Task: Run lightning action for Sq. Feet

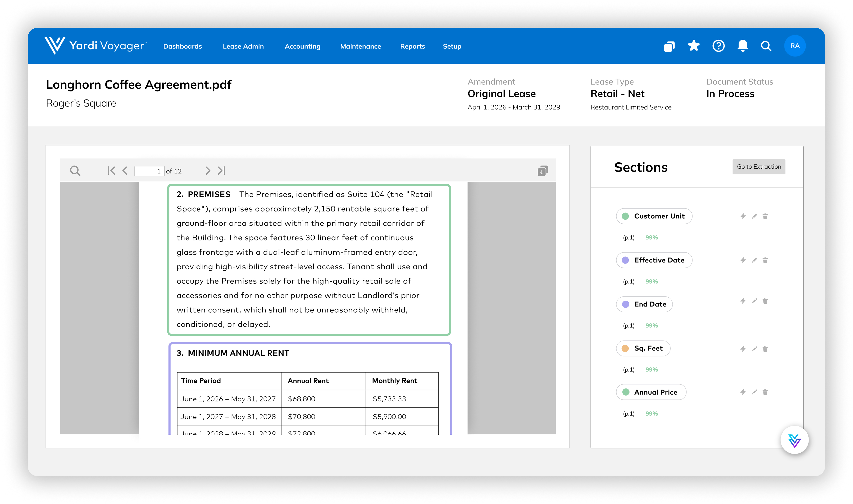Action: click(743, 349)
